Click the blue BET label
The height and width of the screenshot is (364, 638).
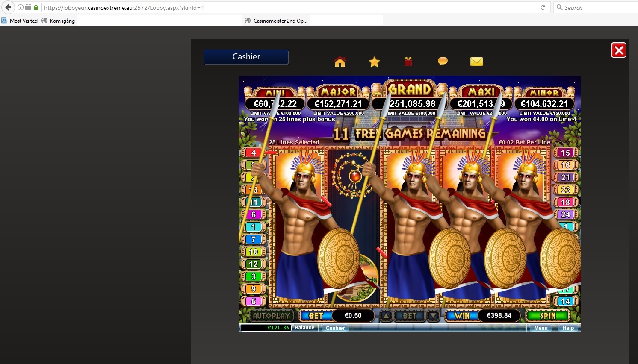pyautogui.click(x=316, y=316)
